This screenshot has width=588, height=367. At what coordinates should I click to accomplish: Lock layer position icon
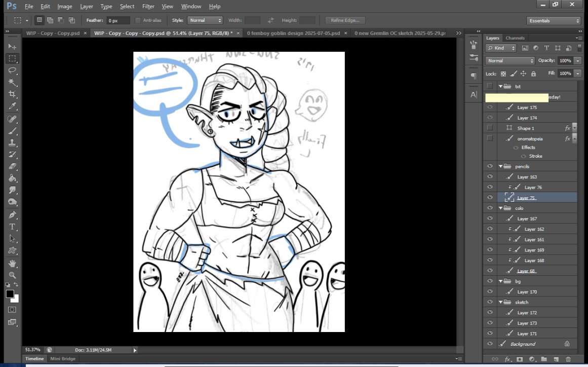523,74
